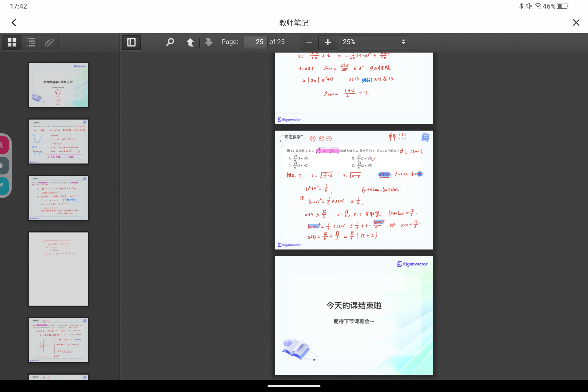Click the muted volume status icon
588x392 pixels.
(x=529, y=6)
